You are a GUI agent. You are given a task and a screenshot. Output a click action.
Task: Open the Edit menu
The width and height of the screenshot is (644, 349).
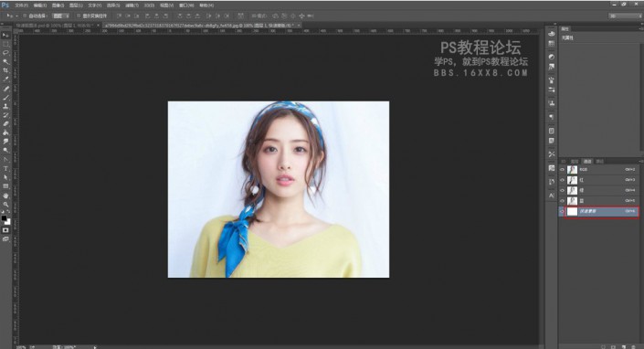pos(40,5)
